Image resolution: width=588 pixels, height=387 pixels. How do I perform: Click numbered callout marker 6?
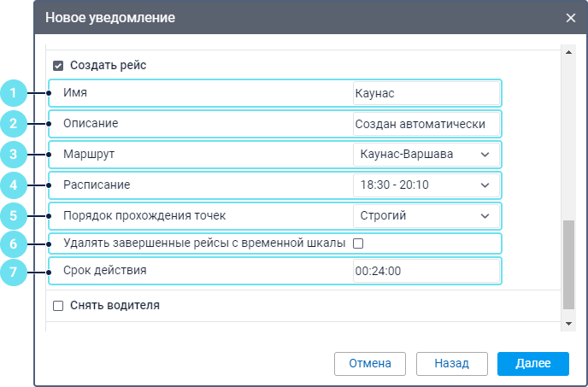tap(14, 243)
